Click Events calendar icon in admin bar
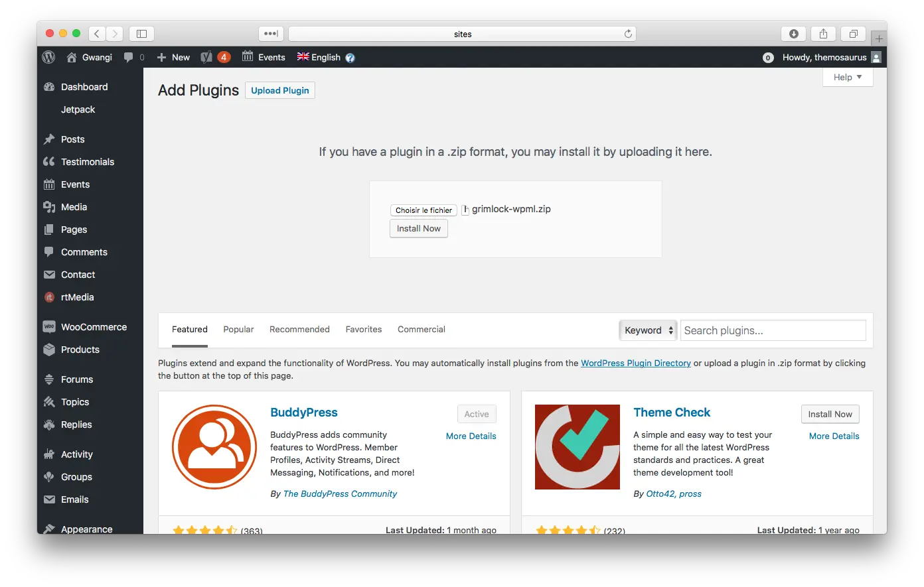The image size is (924, 587). [x=248, y=56]
